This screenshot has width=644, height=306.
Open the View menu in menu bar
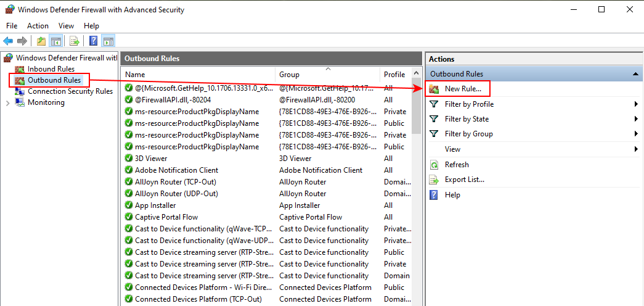pyautogui.click(x=66, y=25)
